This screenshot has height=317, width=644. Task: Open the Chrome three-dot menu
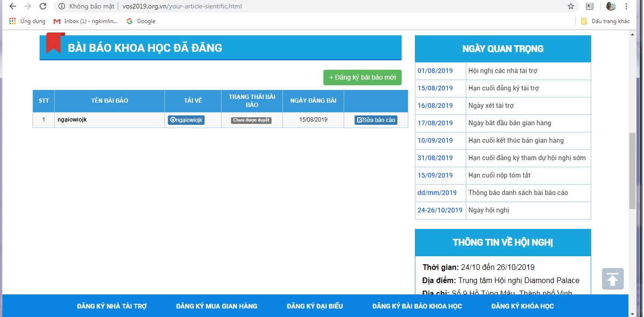[627, 6]
